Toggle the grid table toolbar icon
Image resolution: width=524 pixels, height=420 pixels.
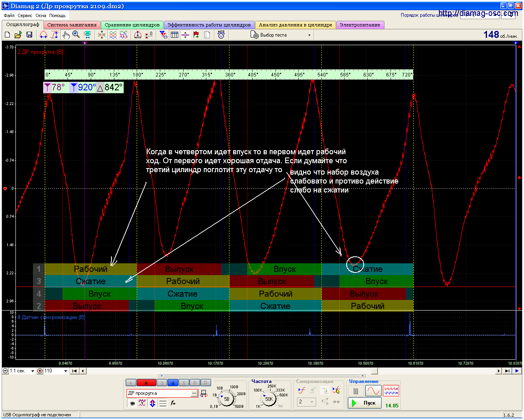(175, 35)
